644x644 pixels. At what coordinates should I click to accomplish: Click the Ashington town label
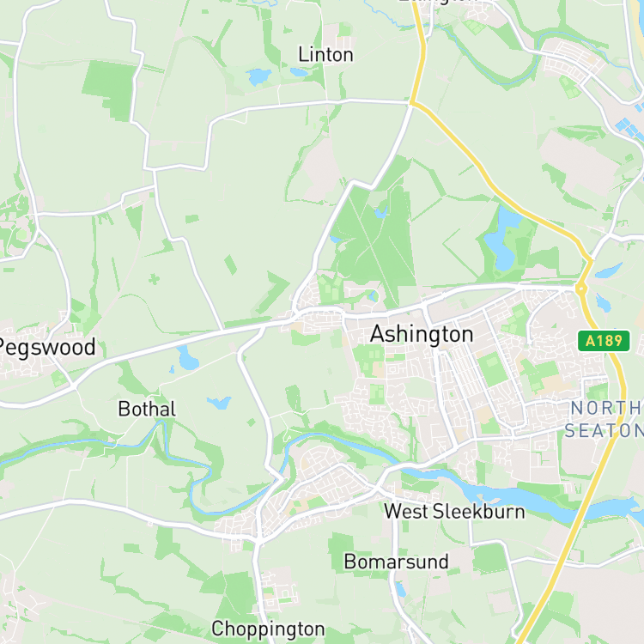click(x=422, y=334)
